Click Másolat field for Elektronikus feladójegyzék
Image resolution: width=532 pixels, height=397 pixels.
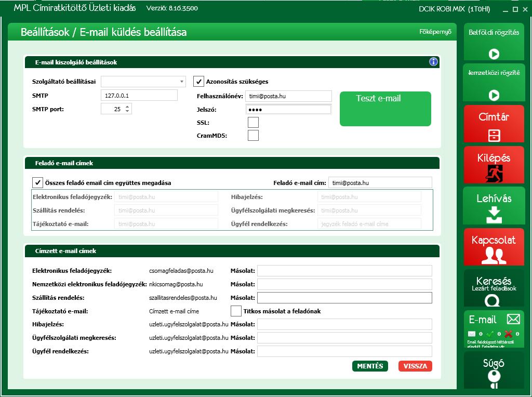[x=345, y=271]
